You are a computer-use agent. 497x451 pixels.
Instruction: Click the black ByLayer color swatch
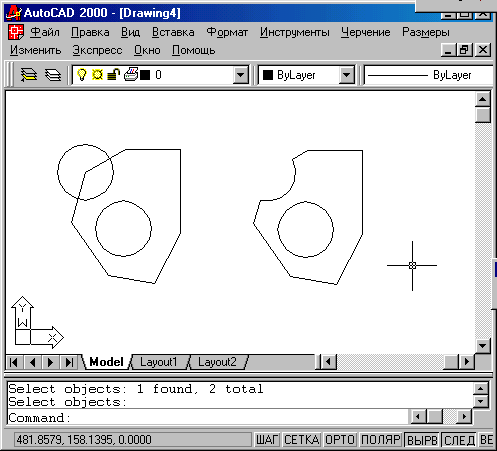pyautogui.click(x=268, y=75)
